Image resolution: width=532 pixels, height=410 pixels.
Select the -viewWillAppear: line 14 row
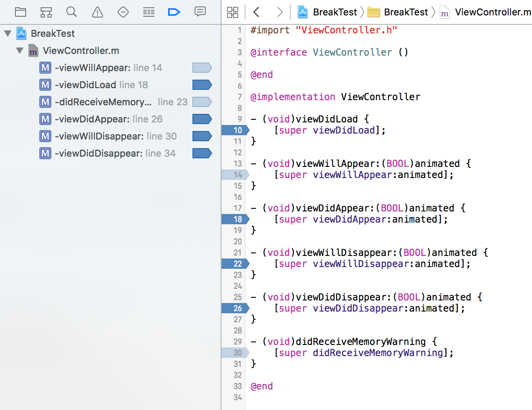pyautogui.click(x=110, y=68)
